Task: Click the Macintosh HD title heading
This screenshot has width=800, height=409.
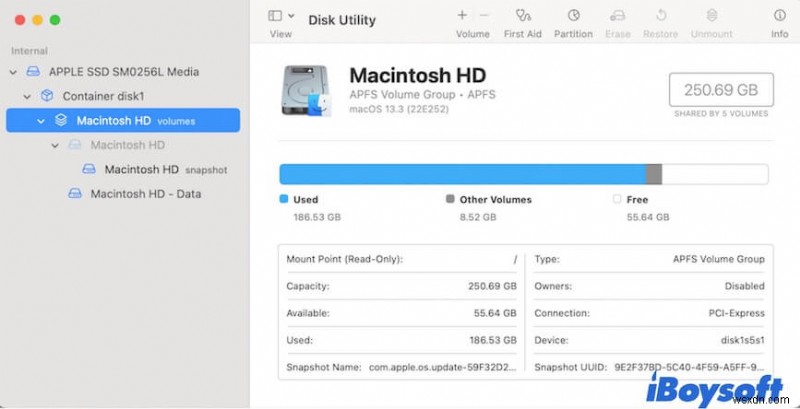Action: point(417,75)
